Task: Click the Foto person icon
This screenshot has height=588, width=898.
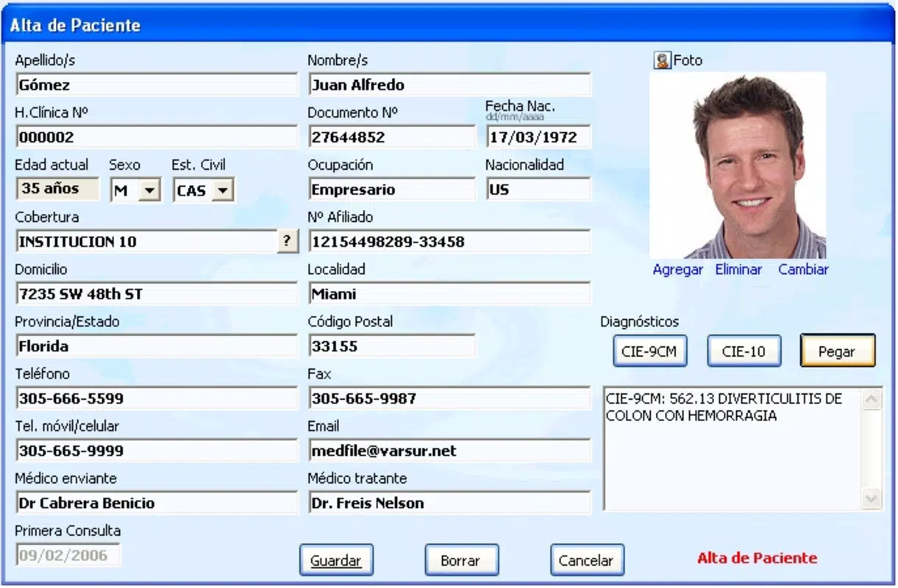Action: click(x=662, y=61)
